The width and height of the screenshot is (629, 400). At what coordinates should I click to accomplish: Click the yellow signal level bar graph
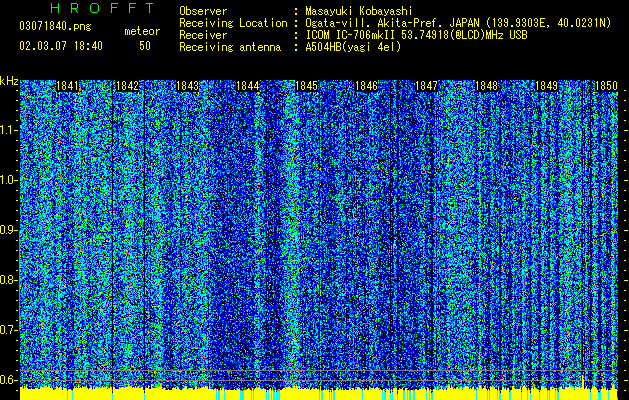(x=319, y=394)
